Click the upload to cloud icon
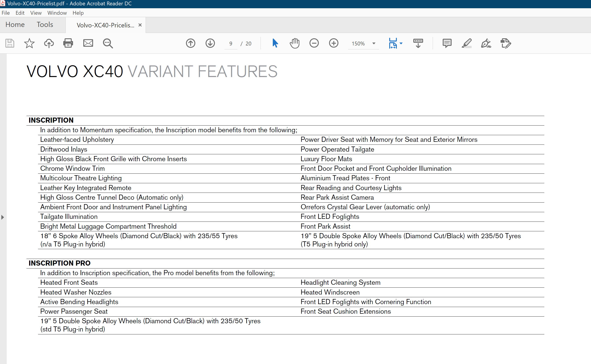Viewport: 591px width, 364px height. (x=49, y=43)
